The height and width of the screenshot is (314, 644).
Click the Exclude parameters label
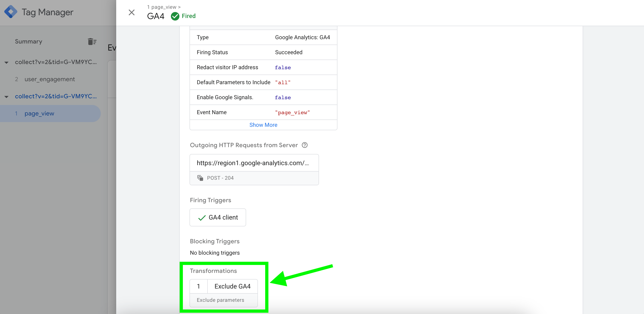(220, 300)
